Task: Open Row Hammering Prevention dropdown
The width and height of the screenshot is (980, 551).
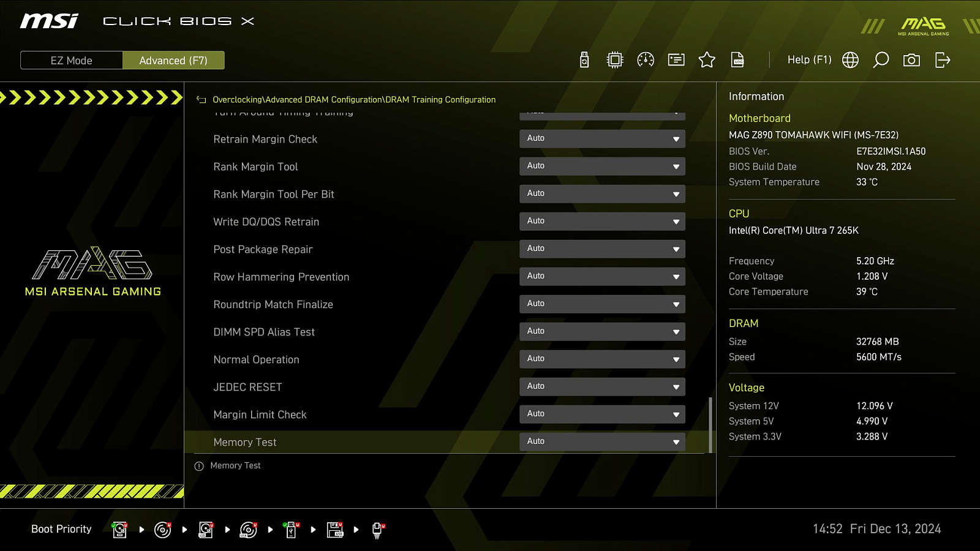Action: (602, 277)
